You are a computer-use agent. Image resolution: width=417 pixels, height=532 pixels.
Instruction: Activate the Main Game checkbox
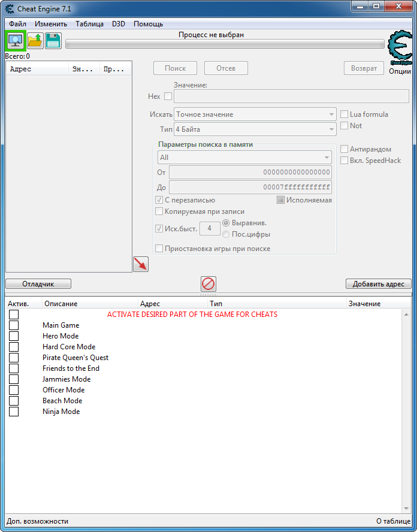coord(14,325)
